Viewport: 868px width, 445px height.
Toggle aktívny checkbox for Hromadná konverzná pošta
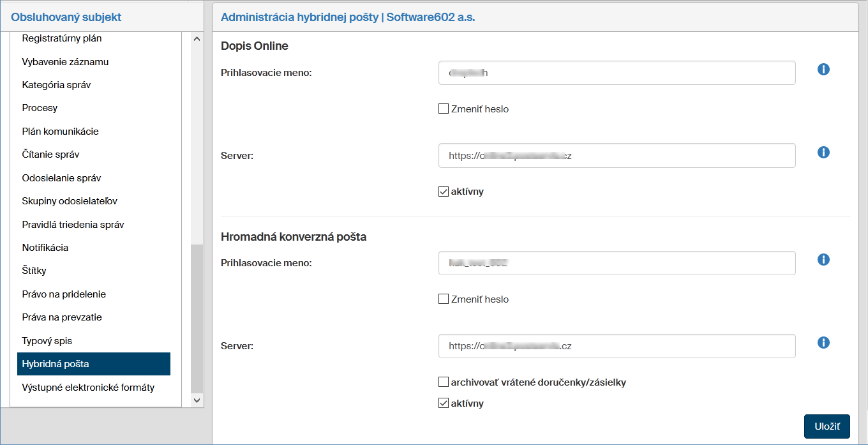pos(444,404)
